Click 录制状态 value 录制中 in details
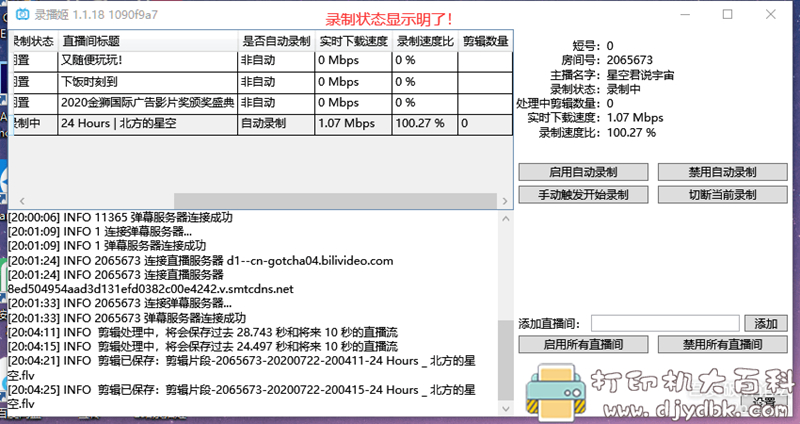This screenshot has width=800, height=424. click(623, 89)
